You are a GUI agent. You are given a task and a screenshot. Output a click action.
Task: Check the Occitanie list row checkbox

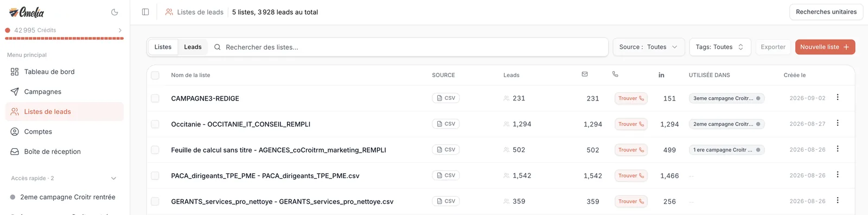[x=155, y=124]
